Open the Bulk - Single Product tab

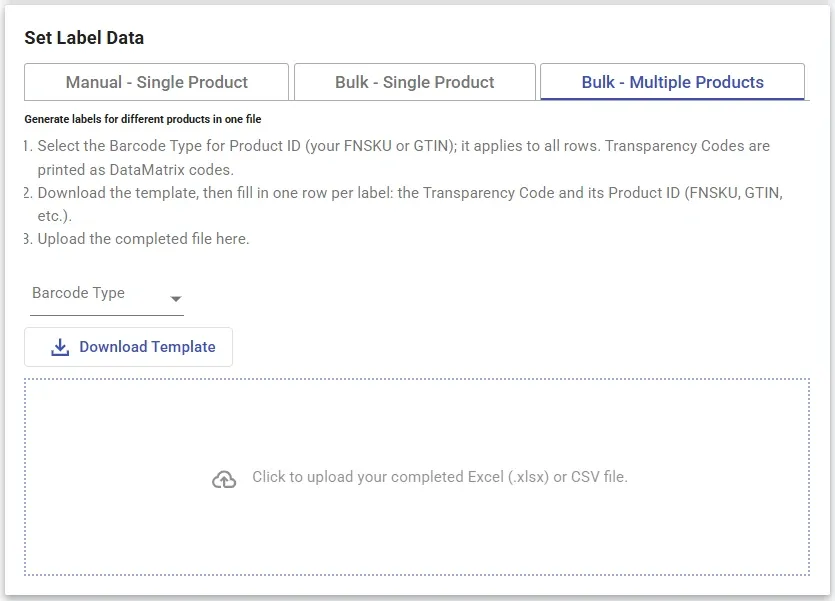click(x=414, y=82)
